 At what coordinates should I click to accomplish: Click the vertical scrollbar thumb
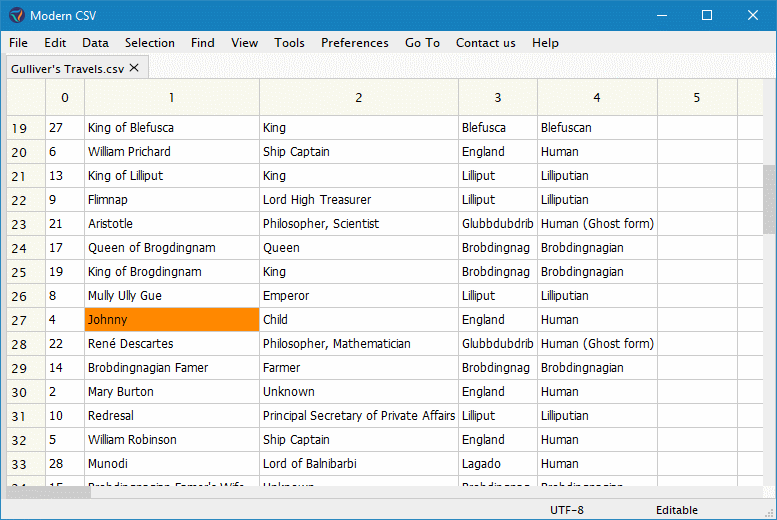(770, 200)
